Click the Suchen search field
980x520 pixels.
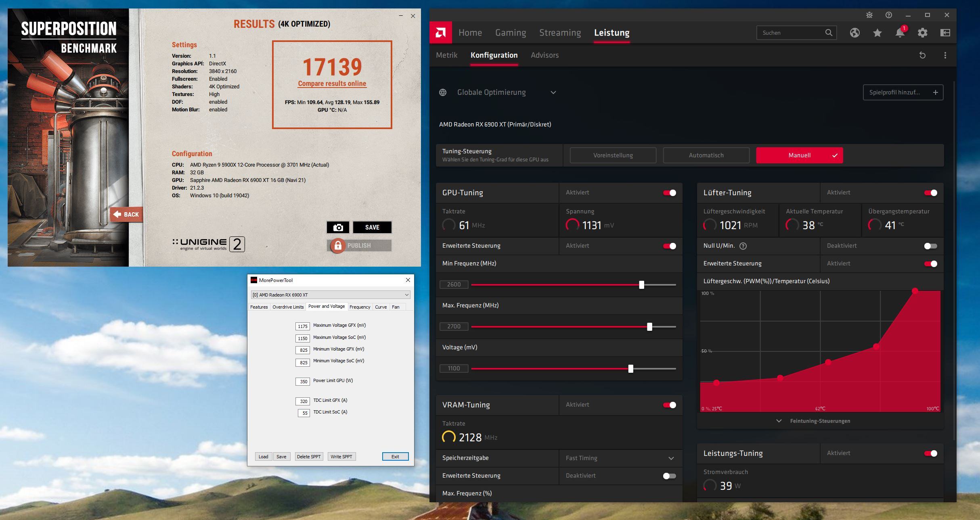tap(796, 33)
